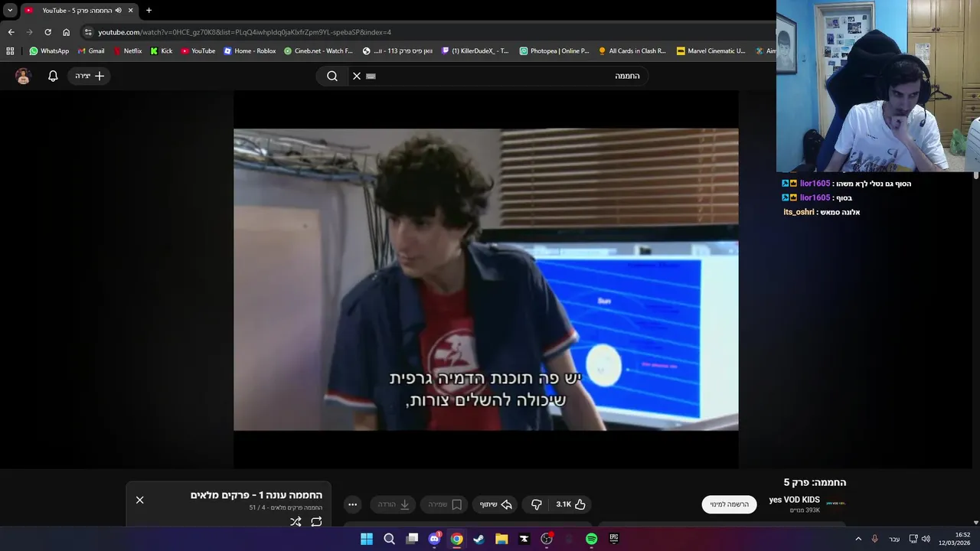Open the more actions three-dot menu
Screen dimensions: 980x551
coord(352,504)
